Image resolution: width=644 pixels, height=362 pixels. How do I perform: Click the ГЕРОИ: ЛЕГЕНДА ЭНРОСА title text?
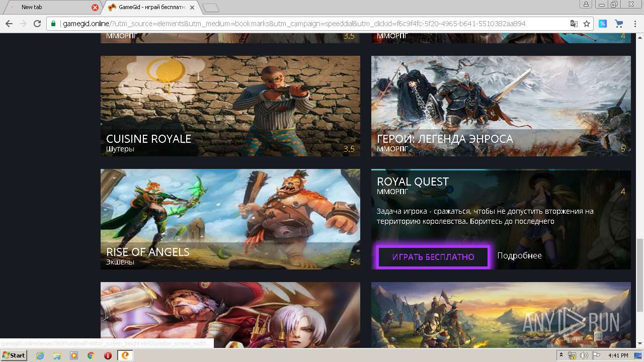(445, 139)
